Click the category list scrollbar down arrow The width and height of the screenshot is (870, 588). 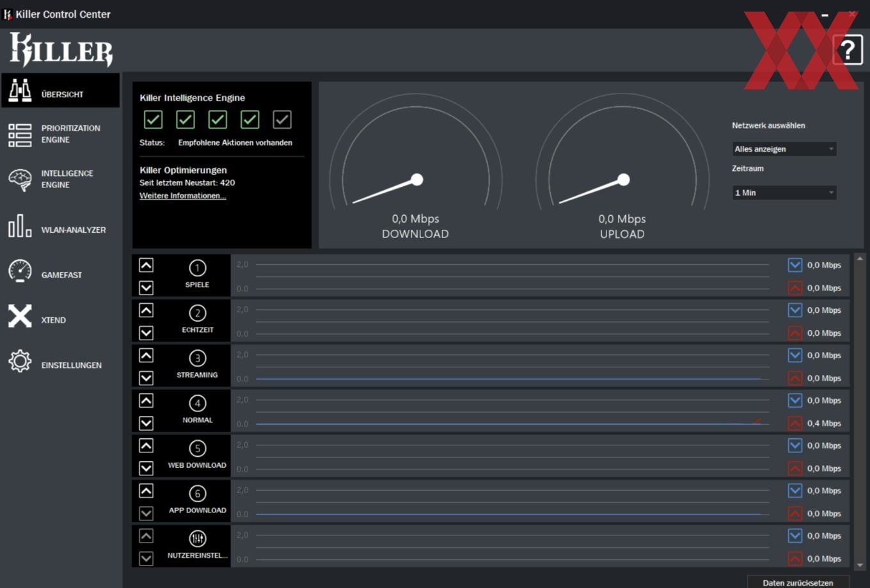point(860,566)
